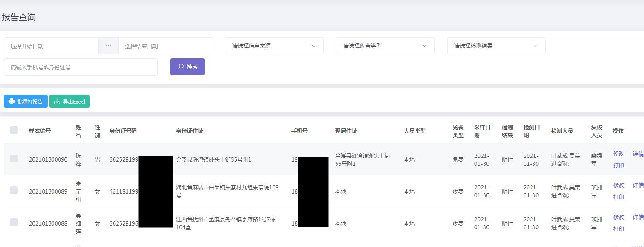Click the 搜索 search button
The width and height of the screenshot is (644, 247).
(x=187, y=66)
